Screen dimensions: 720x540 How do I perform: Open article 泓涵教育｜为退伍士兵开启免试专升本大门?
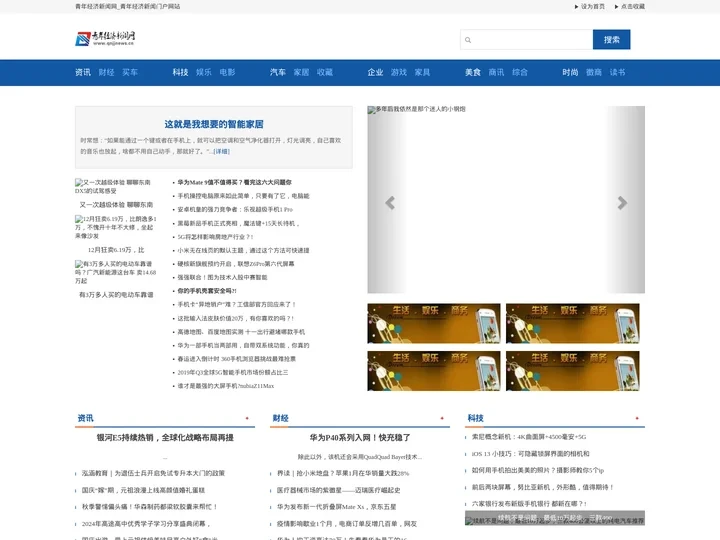point(153,473)
